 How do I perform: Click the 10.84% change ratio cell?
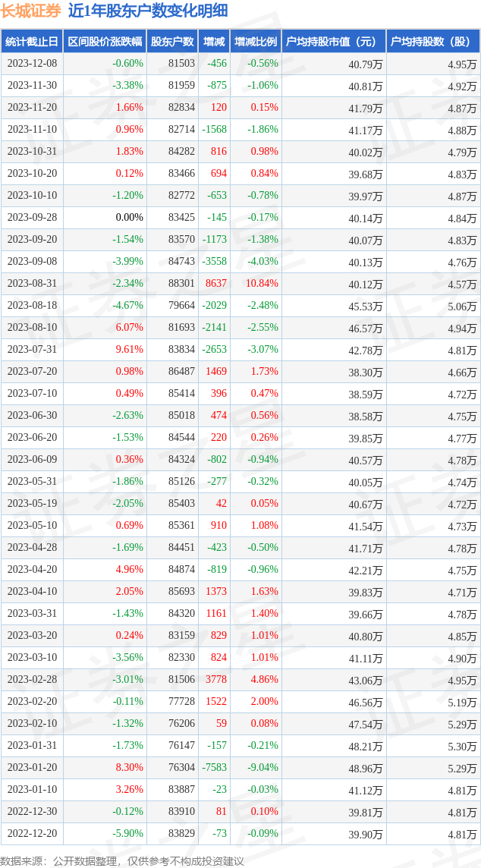point(262,284)
